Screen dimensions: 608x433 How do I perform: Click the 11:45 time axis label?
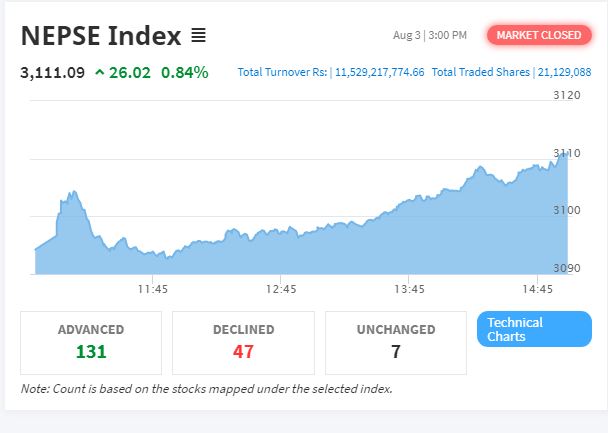point(153,289)
